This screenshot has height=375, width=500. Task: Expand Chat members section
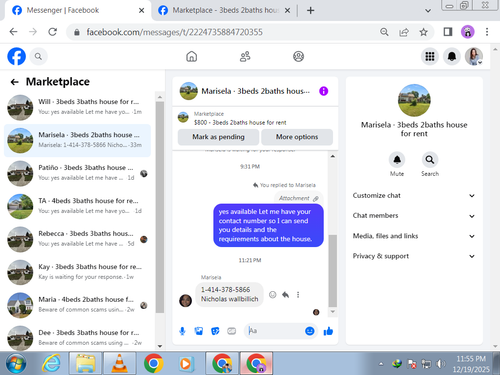tap(414, 216)
